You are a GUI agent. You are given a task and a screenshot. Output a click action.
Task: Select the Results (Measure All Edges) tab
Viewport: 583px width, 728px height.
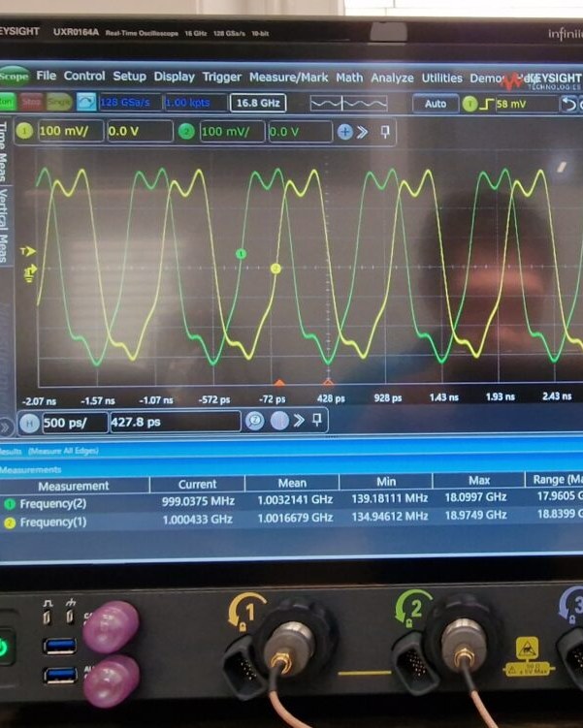click(49, 451)
